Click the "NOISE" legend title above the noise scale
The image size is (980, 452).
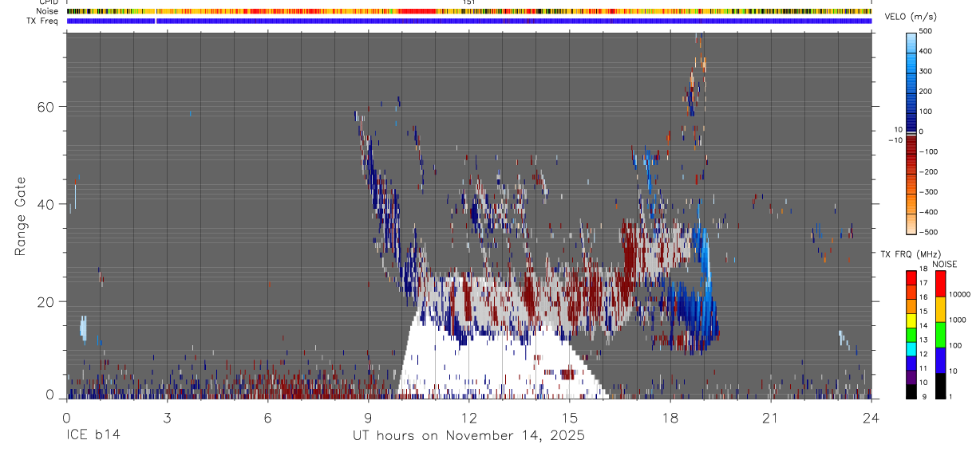(945, 264)
